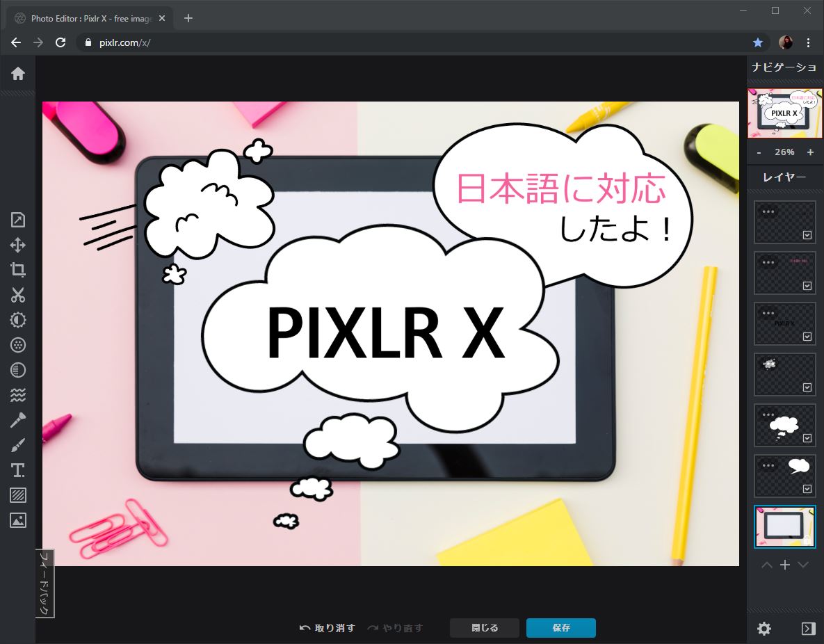Screen dimensions: 824x644
Task: Go back in the browser
Action: coord(16,42)
